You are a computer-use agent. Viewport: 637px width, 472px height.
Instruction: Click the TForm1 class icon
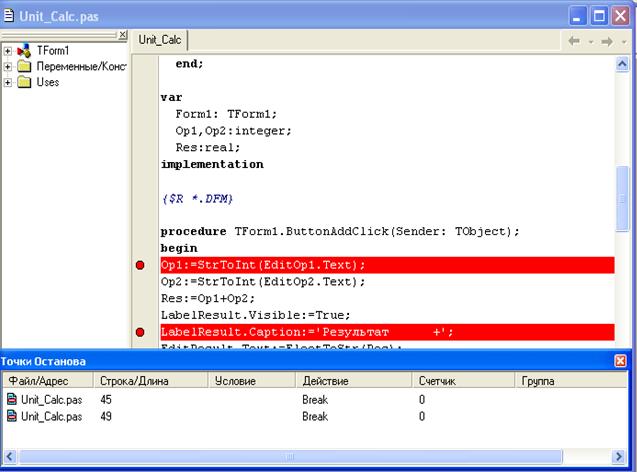point(24,51)
